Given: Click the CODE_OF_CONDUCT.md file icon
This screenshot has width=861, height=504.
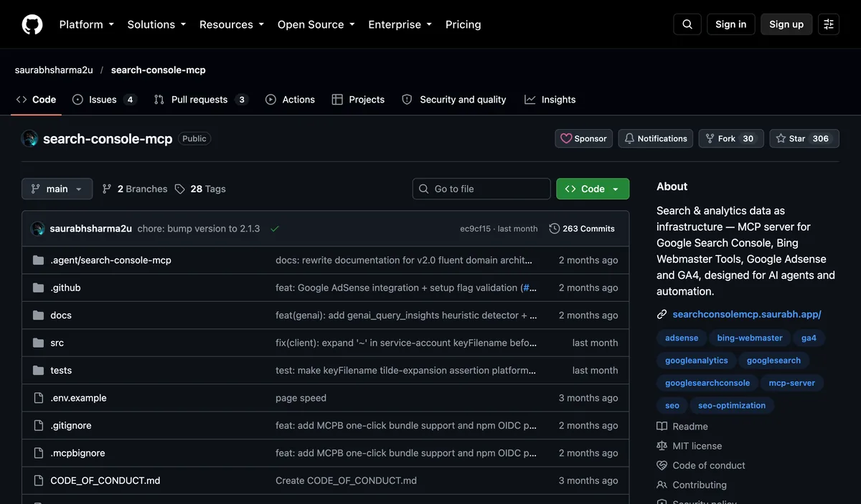Looking at the screenshot, I should (x=39, y=480).
